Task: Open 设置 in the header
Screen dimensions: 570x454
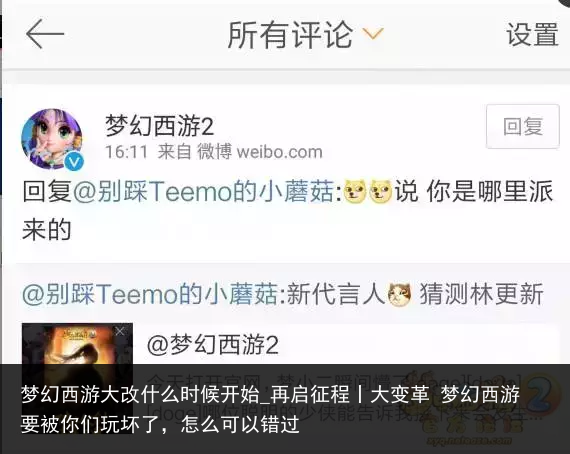Action: tap(533, 35)
